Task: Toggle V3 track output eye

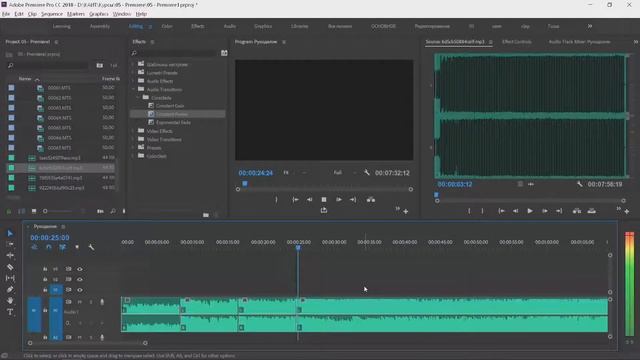Action: click(x=80, y=269)
